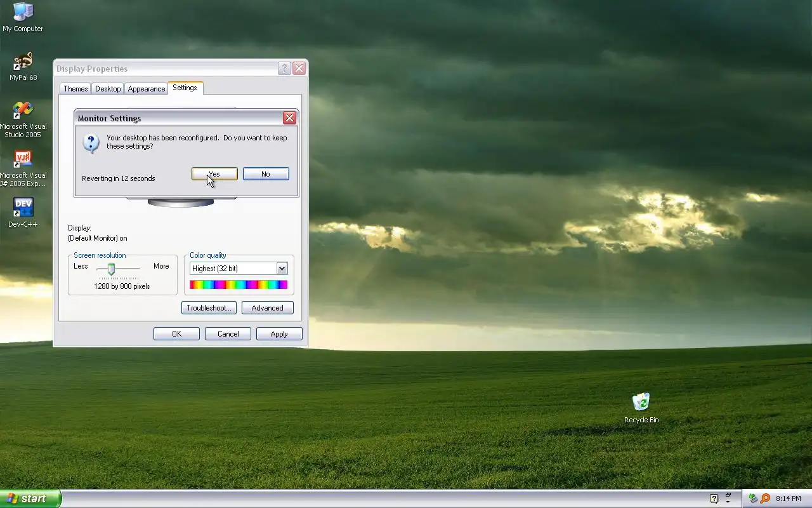Select the Microsoft Visual Studio 2005 icon

(x=23, y=120)
